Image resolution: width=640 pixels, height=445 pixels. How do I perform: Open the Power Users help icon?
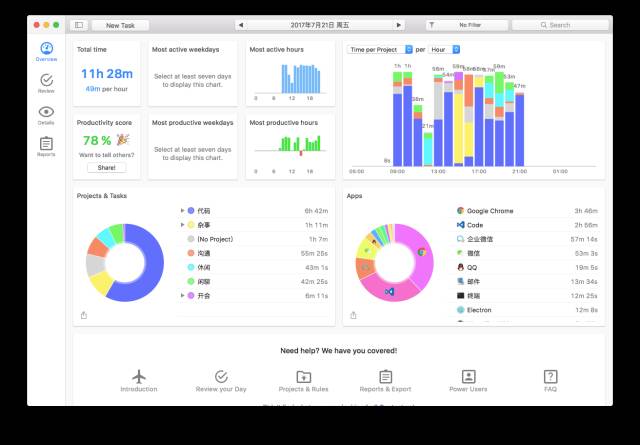coord(469,376)
